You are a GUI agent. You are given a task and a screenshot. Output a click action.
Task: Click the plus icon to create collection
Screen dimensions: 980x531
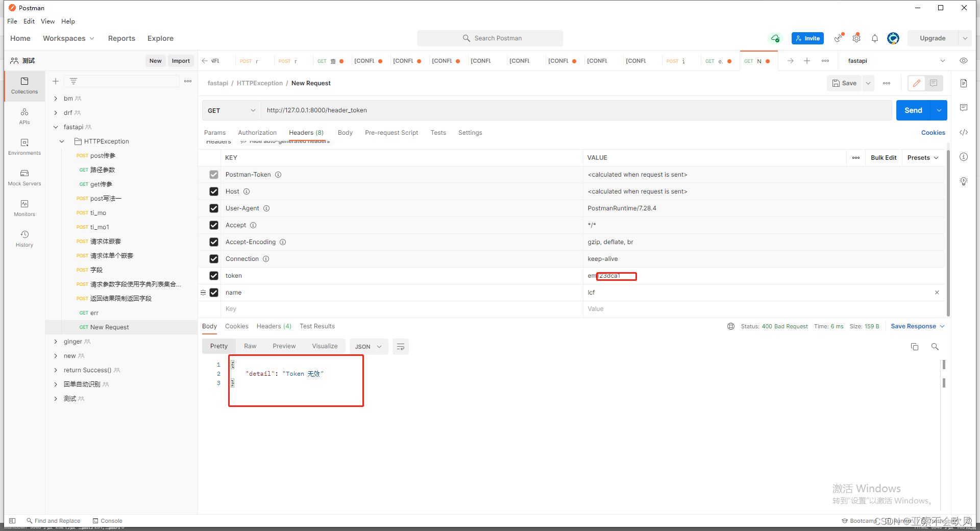[56, 81]
